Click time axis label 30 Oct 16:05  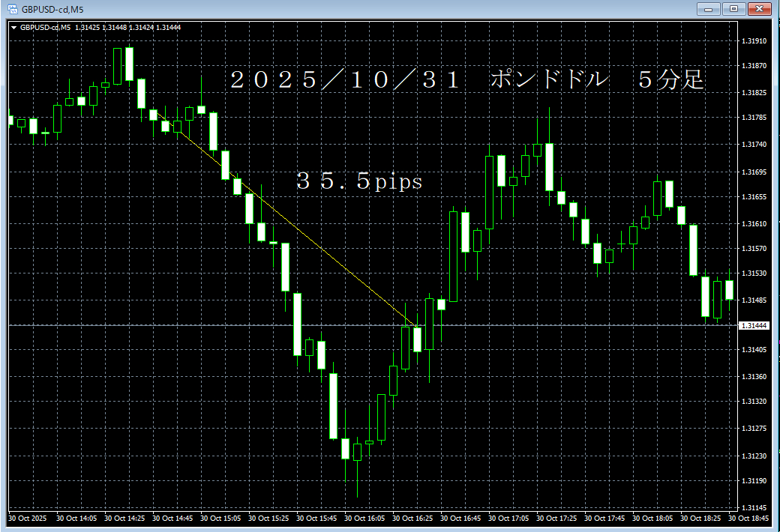[364, 519]
